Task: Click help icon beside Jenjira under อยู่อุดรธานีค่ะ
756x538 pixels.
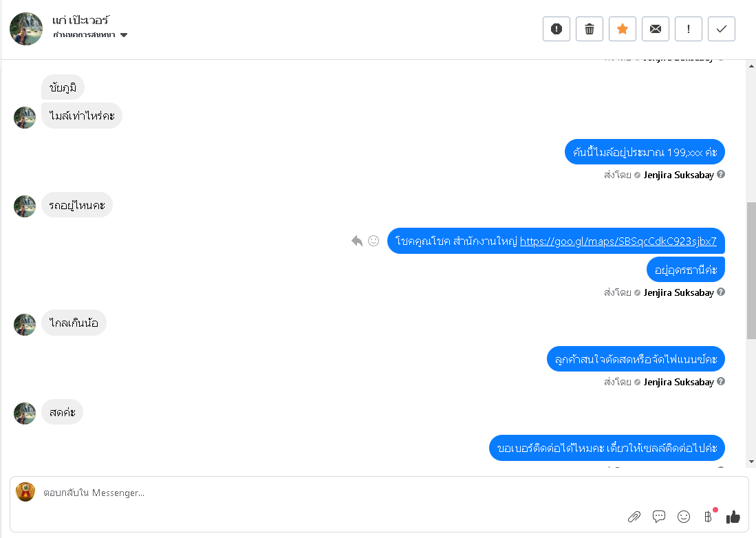Action: point(721,292)
